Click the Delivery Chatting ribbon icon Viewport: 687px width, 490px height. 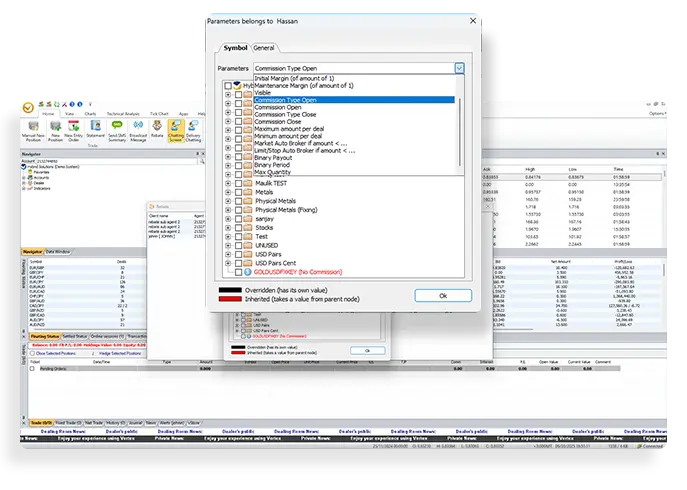click(193, 131)
